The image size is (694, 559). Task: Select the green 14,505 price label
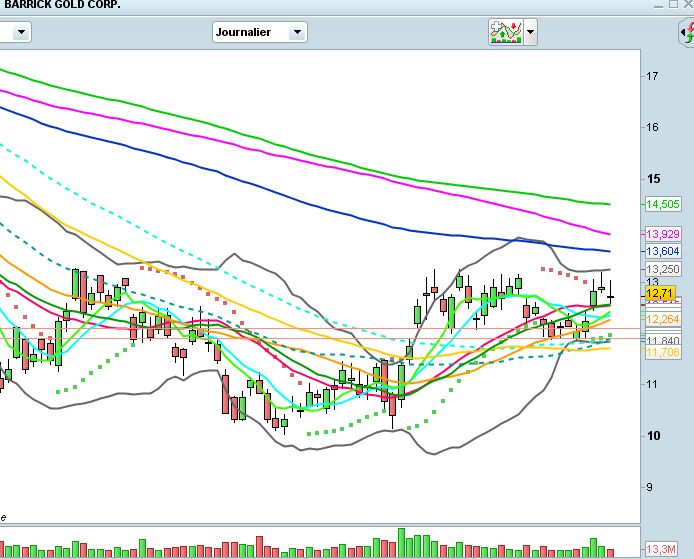tap(662, 204)
